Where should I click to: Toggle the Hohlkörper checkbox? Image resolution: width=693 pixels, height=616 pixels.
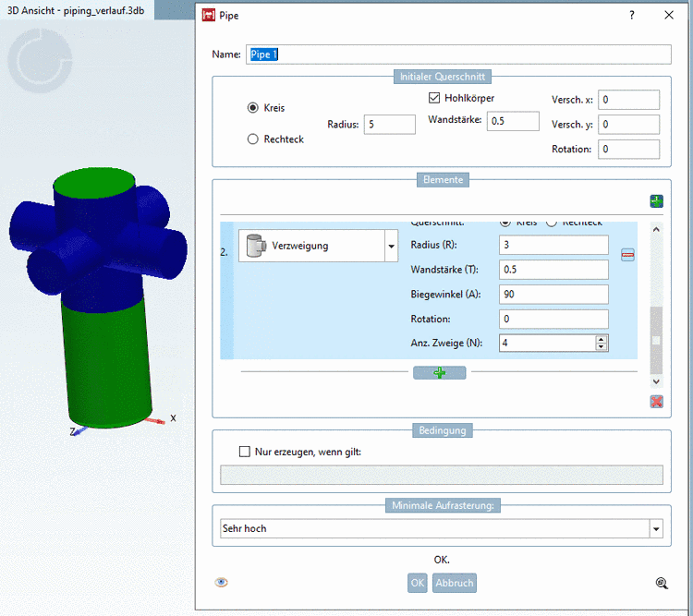pos(434,98)
